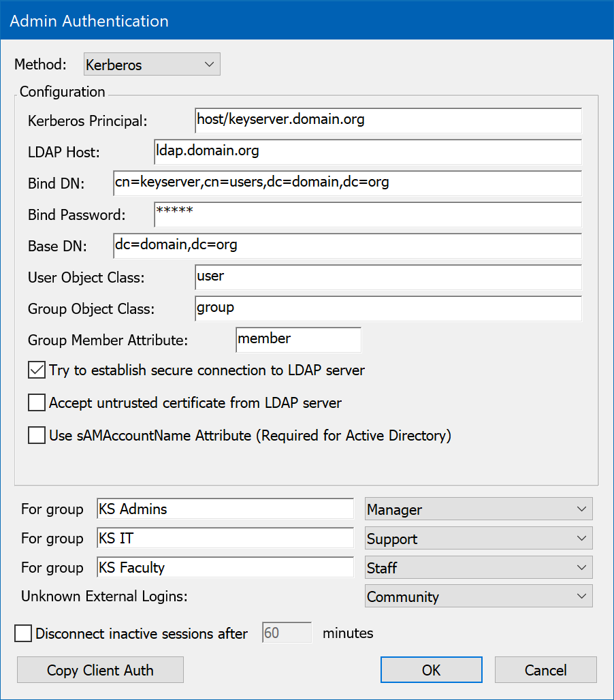Expand the Manager role dropdown for KS Admins

coord(479,509)
